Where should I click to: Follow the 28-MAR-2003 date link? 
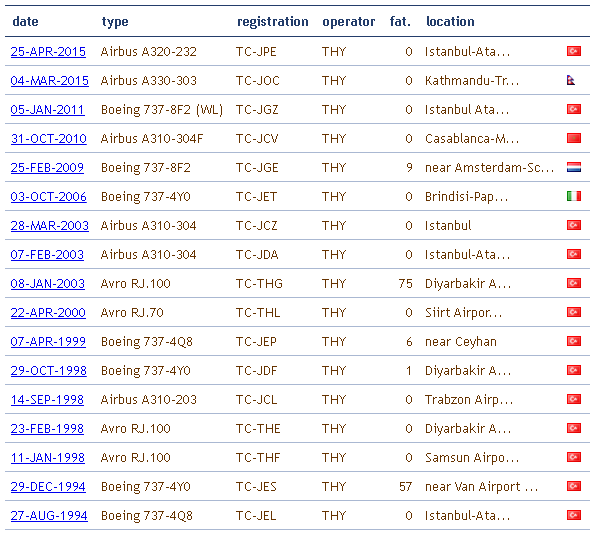(50, 225)
